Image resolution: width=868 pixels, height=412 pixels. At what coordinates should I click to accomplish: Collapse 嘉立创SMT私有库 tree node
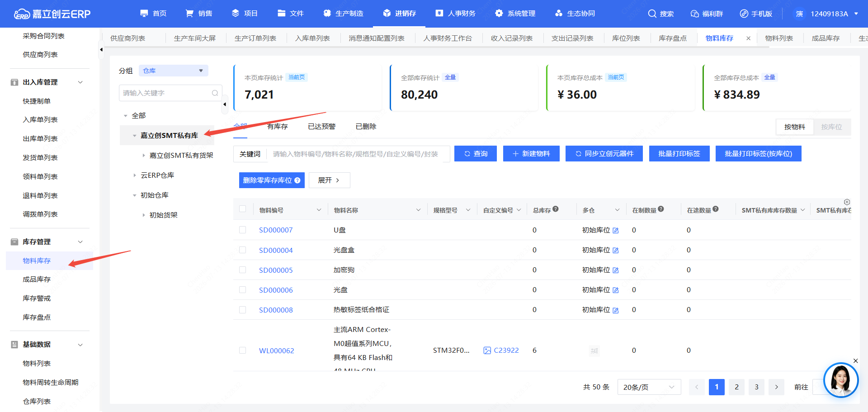pos(134,136)
